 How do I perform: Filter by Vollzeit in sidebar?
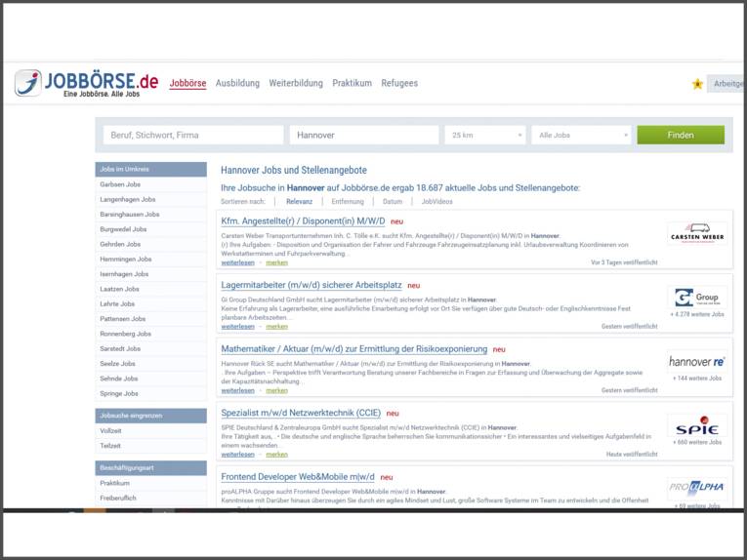click(110, 430)
